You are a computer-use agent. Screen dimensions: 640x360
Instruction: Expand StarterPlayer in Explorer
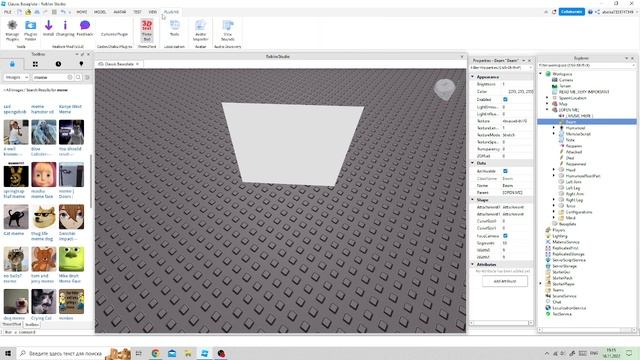[541, 284]
